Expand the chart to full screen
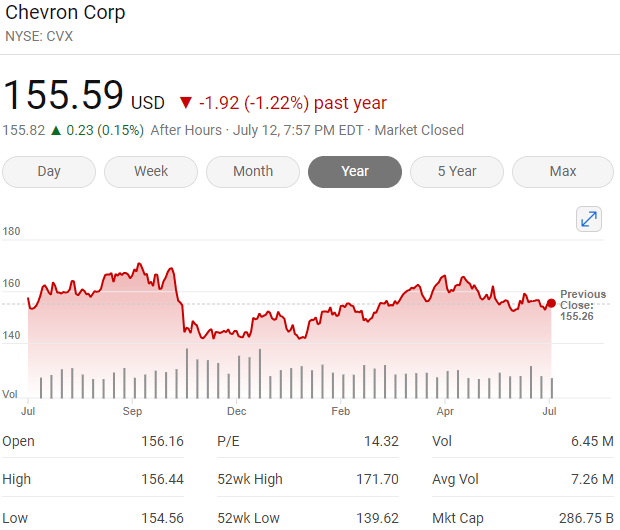Image resolution: width=620 pixels, height=530 pixels. 589,219
